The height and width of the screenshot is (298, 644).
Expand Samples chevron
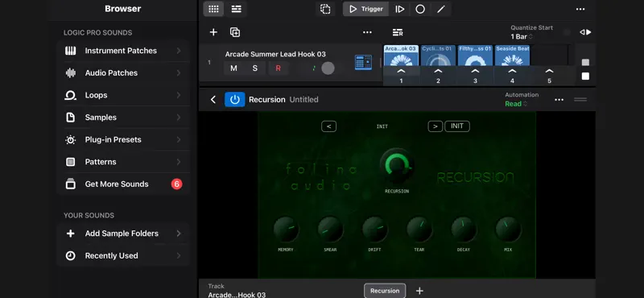(179, 118)
